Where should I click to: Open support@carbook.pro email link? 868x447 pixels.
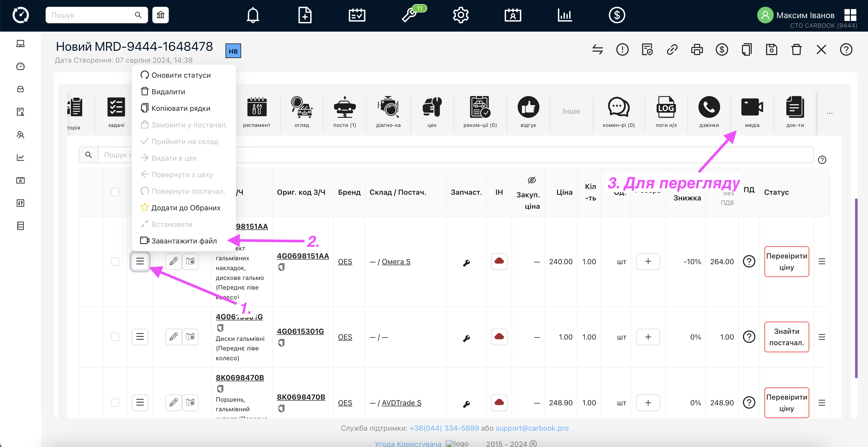tap(532, 428)
